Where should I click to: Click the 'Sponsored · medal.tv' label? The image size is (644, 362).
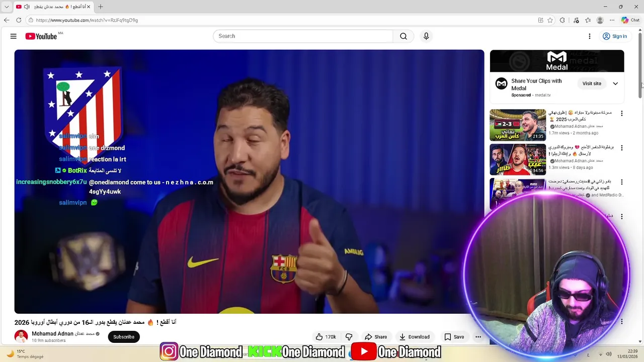[x=531, y=95]
